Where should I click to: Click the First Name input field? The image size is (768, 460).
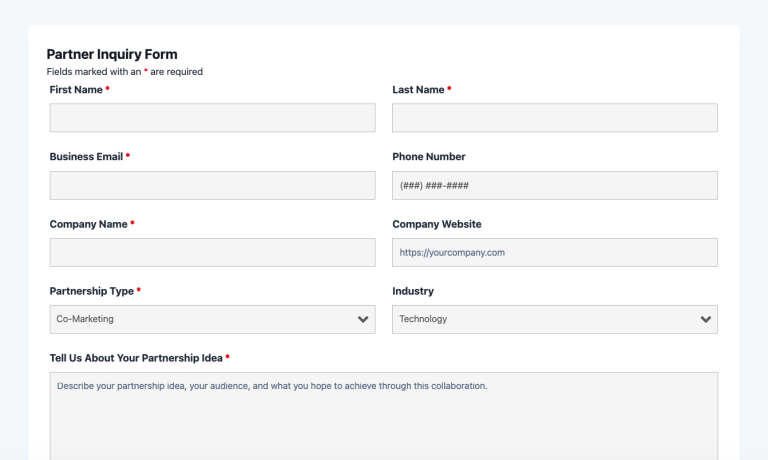click(213, 118)
